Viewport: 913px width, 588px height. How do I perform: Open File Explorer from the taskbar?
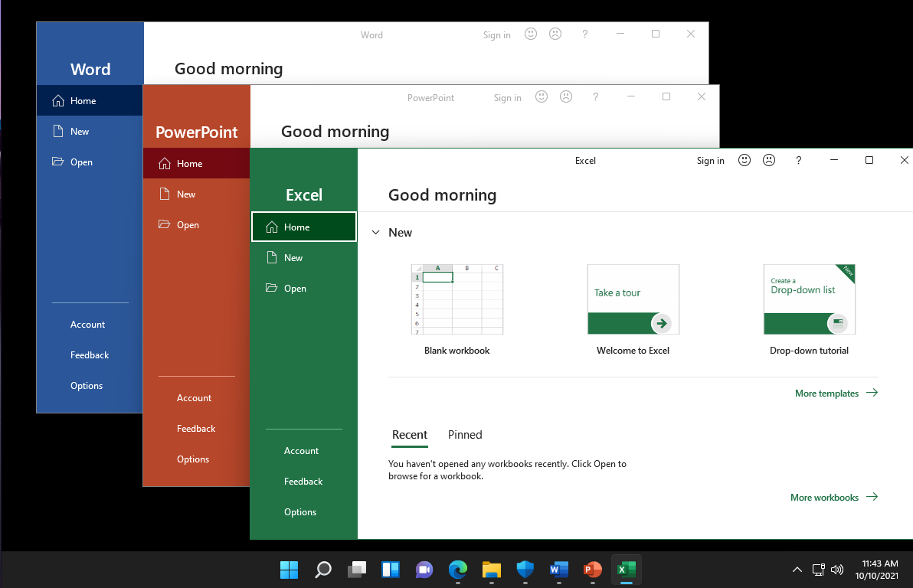click(x=492, y=570)
